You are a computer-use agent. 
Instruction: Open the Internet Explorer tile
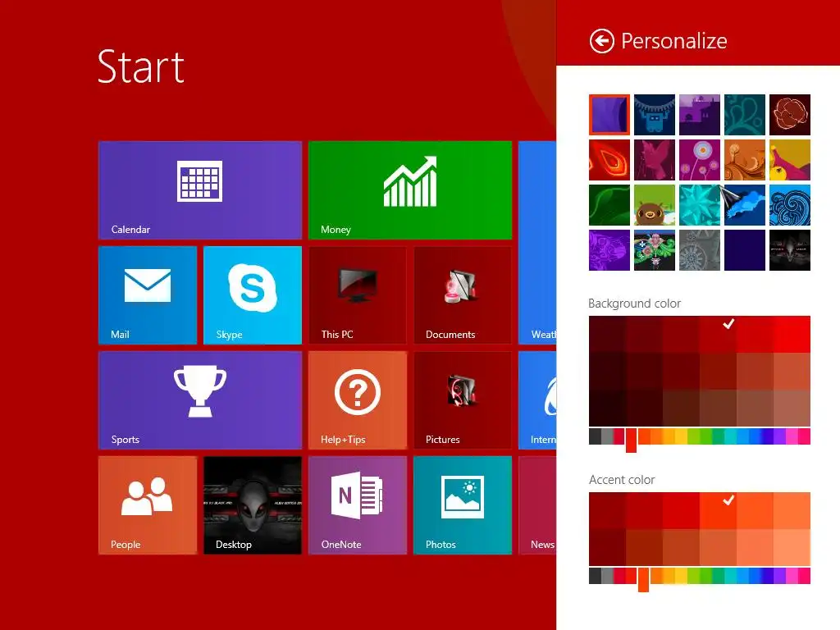(537, 400)
